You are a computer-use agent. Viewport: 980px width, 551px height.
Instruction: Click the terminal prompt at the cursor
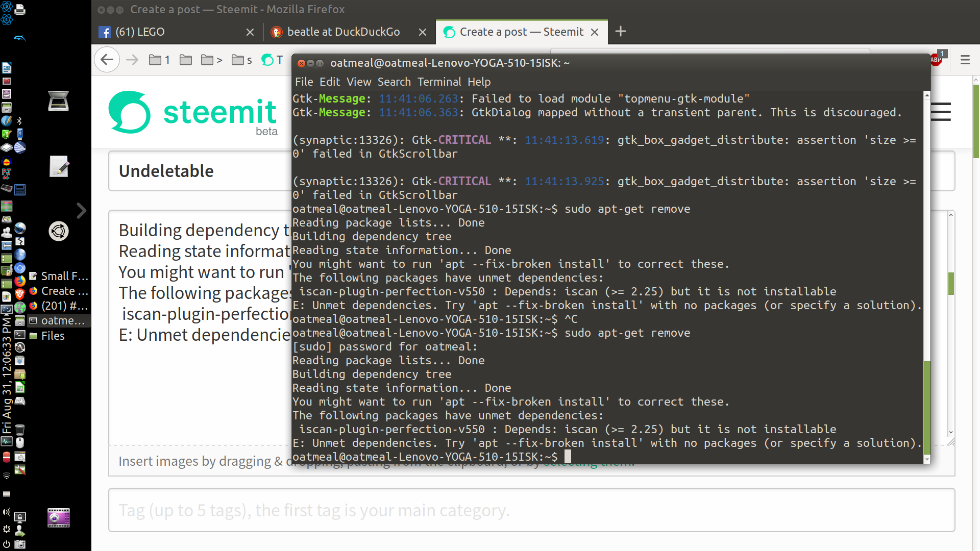click(568, 457)
